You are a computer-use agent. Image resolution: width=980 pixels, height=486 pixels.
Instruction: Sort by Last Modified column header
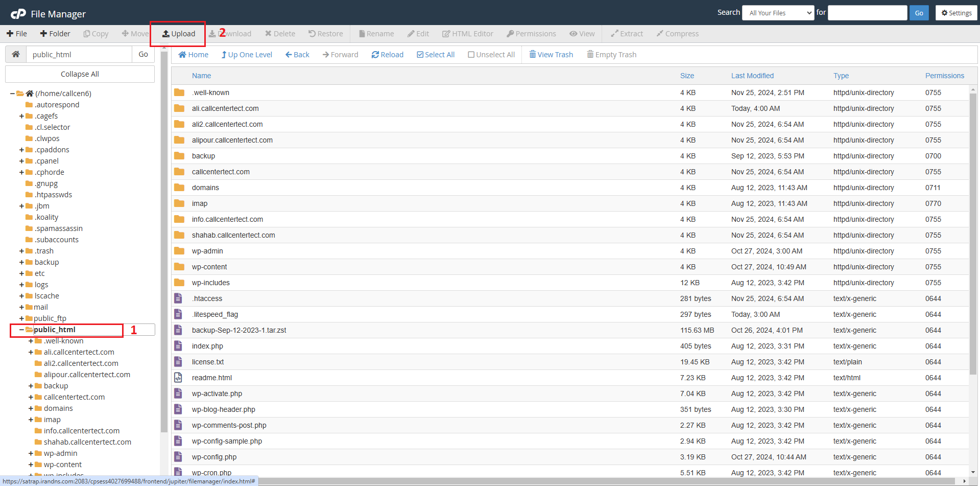point(752,76)
